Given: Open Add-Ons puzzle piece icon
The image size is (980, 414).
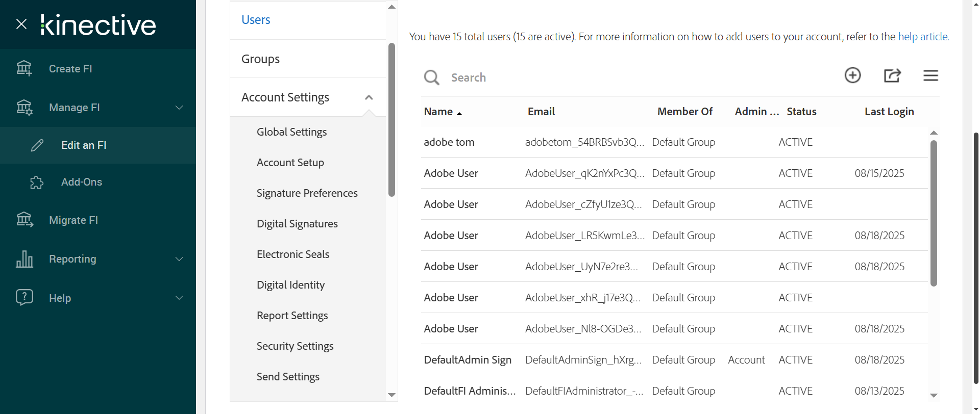Looking at the screenshot, I should click(x=37, y=182).
